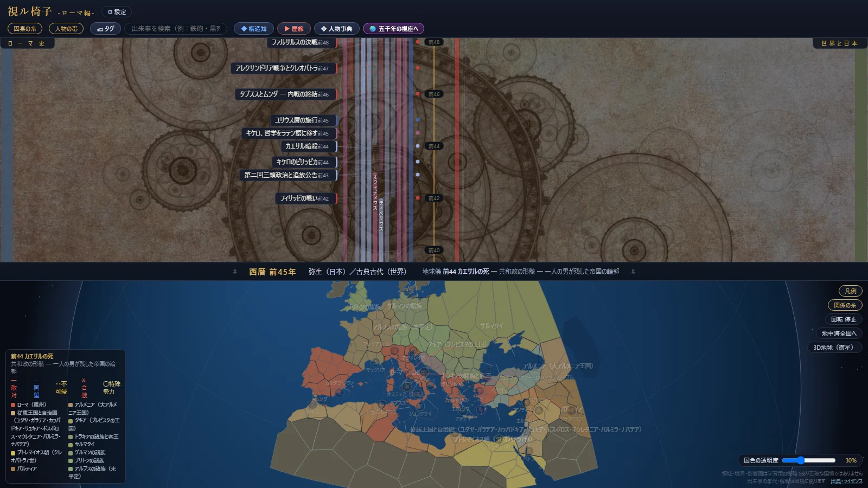Switch to 五千年の視座へ view
Screen dimensions: 868x488
(393, 29)
